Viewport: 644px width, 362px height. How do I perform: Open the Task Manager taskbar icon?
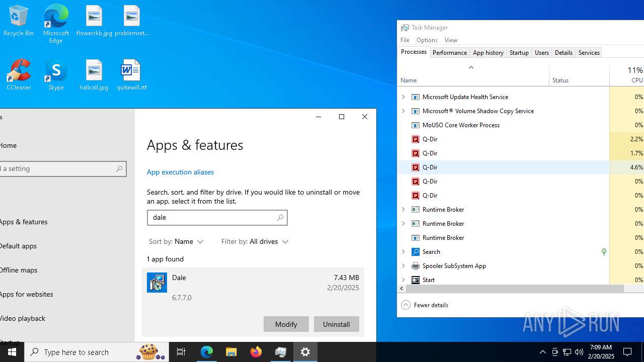coord(281,352)
